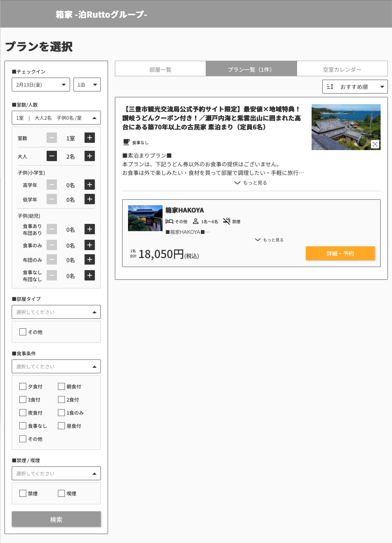Decrease adult count with minus button

point(52,156)
